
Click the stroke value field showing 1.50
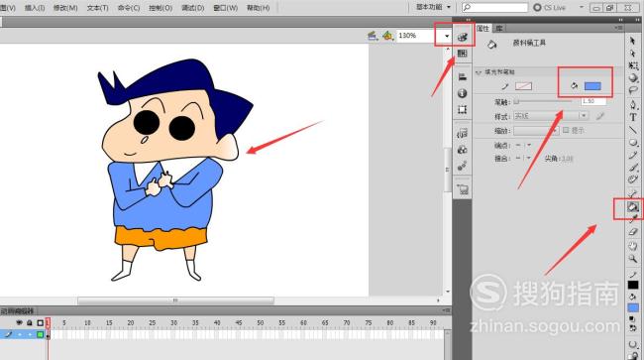coord(593,101)
